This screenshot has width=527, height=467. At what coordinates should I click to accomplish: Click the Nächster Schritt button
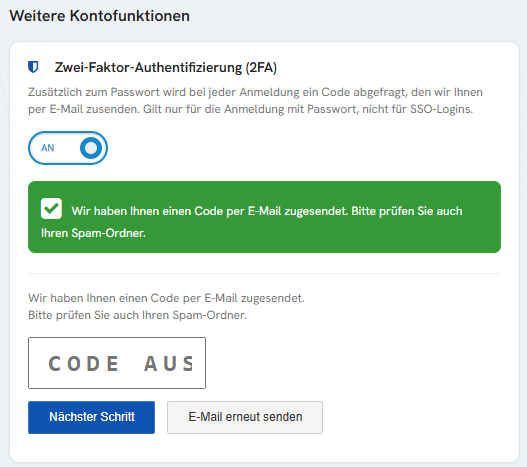[x=91, y=417]
